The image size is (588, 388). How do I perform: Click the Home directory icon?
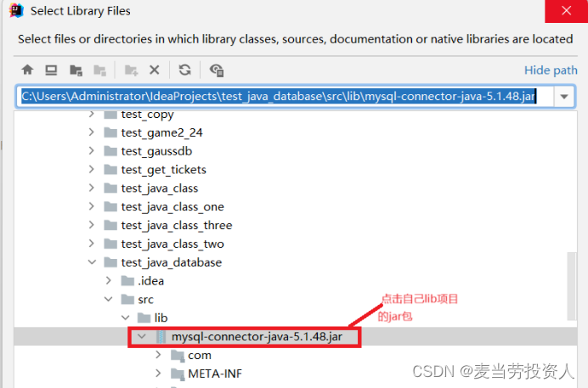pos(27,70)
